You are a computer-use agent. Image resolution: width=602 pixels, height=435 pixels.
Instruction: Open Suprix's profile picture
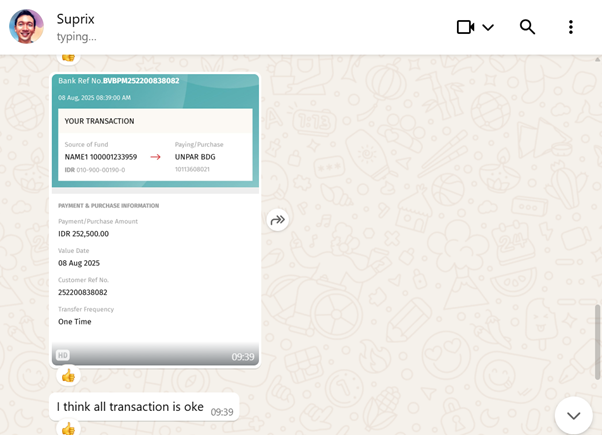pyautogui.click(x=26, y=26)
